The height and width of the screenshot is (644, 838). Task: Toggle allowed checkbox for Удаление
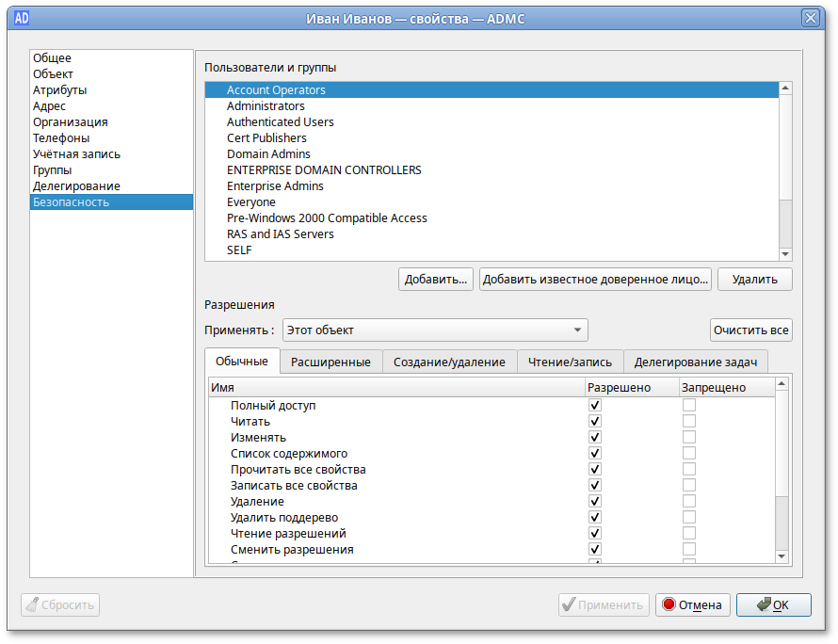tap(594, 502)
